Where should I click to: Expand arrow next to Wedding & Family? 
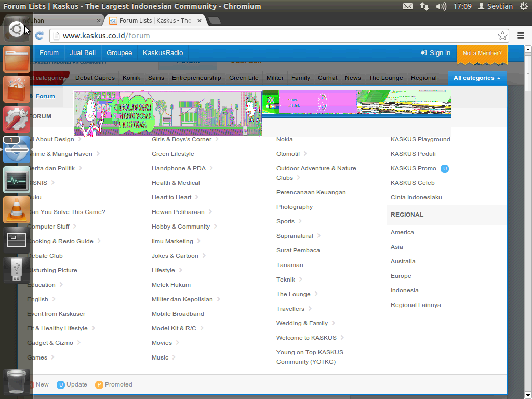(334, 323)
